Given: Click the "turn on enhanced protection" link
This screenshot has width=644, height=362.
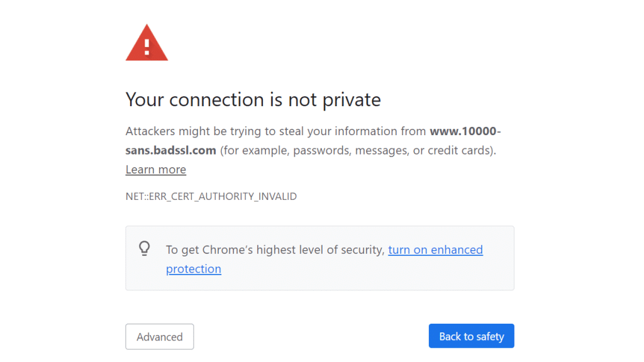Looking at the screenshot, I should 435,250.
